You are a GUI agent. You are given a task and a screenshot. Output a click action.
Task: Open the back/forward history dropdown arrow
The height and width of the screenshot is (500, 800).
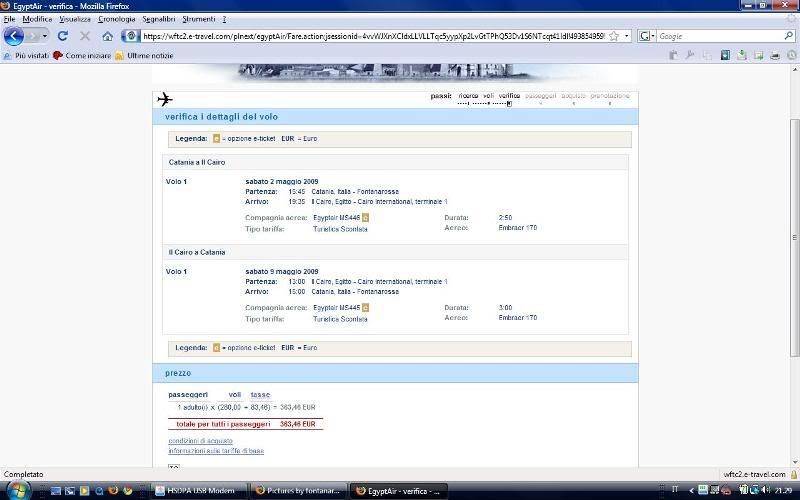45,36
